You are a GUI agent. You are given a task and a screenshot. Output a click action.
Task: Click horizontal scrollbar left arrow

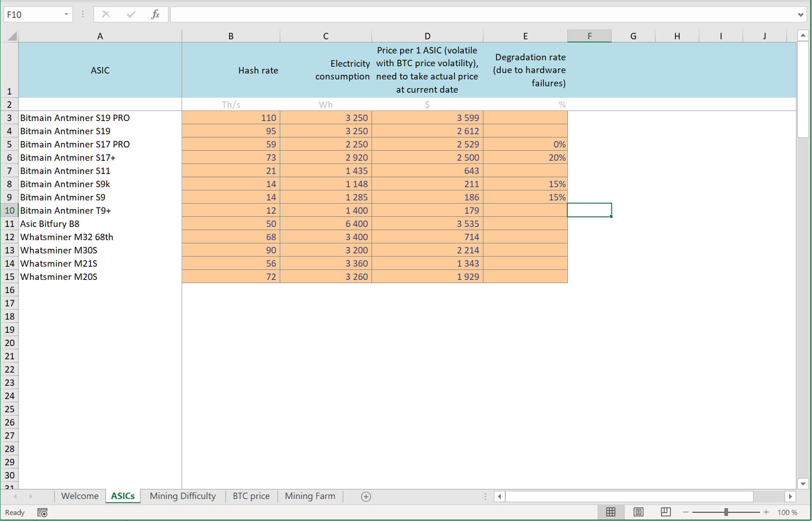coord(499,496)
